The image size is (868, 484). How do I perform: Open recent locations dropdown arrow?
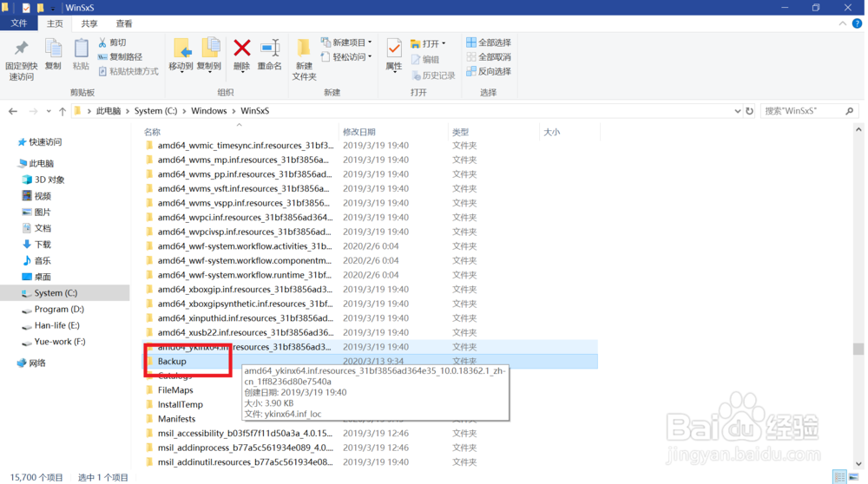(x=49, y=111)
